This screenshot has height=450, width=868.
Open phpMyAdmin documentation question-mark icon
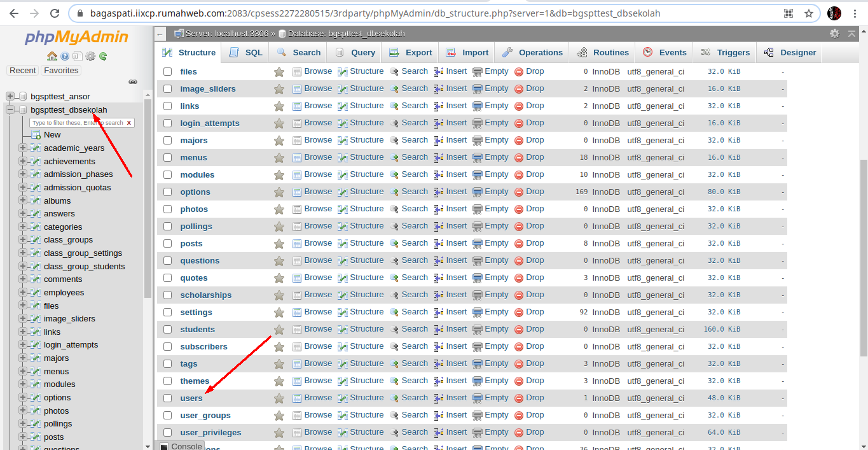pos(65,56)
